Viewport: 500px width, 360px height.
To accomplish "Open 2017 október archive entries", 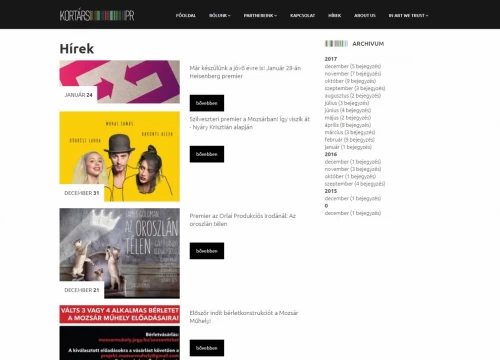I will click(x=350, y=81).
